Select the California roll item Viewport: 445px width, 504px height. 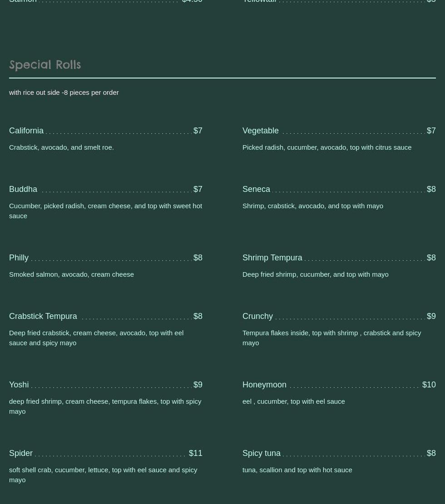(26, 131)
